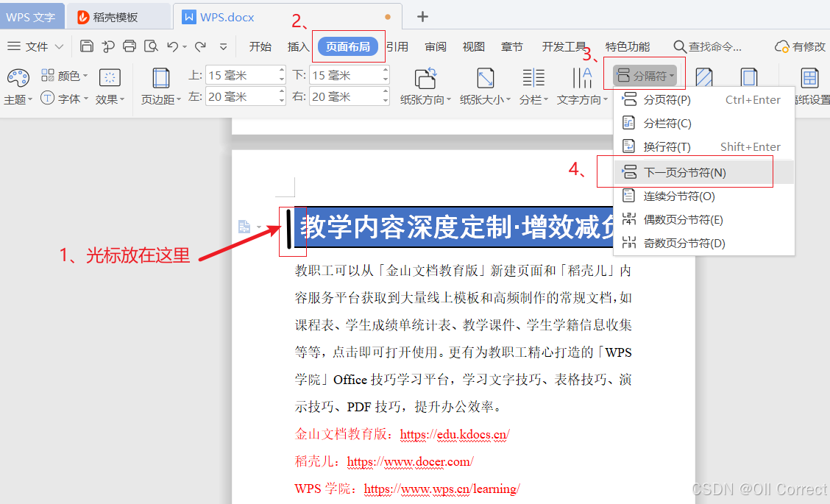Click the 页边距 margins icon
The image size is (830, 504).
point(161,78)
